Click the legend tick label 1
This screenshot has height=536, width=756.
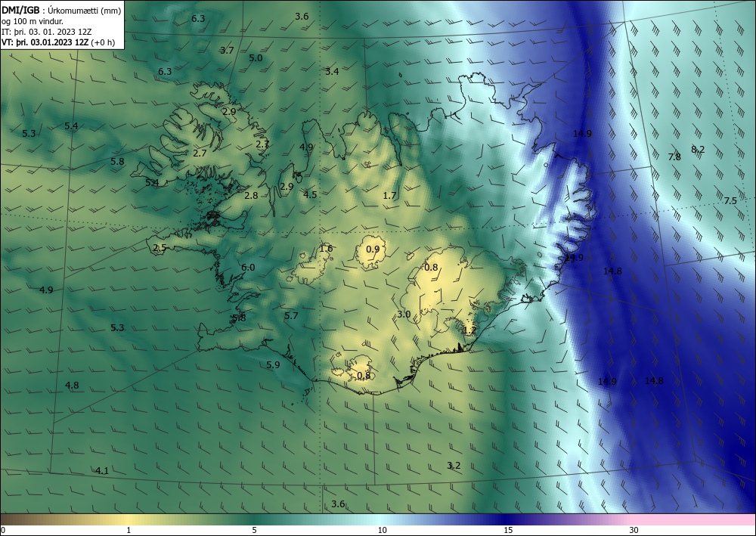coord(129,531)
